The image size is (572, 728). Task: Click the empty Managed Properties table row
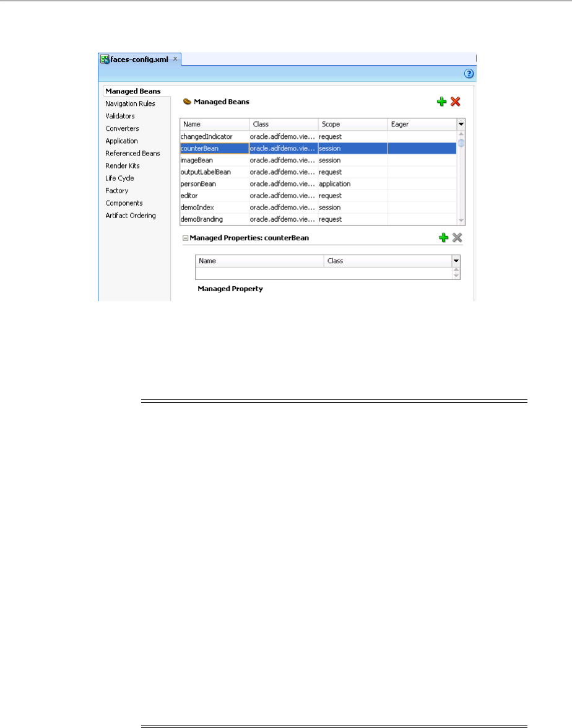coord(324,273)
